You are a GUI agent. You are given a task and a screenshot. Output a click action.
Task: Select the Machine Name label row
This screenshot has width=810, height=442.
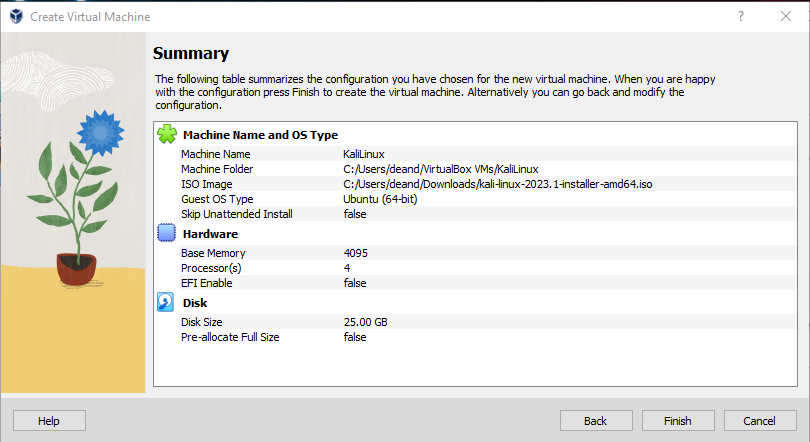(215, 154)
